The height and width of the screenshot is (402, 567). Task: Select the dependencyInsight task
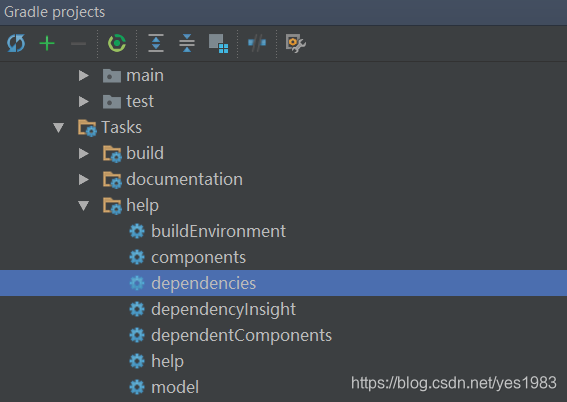point(223,310)
